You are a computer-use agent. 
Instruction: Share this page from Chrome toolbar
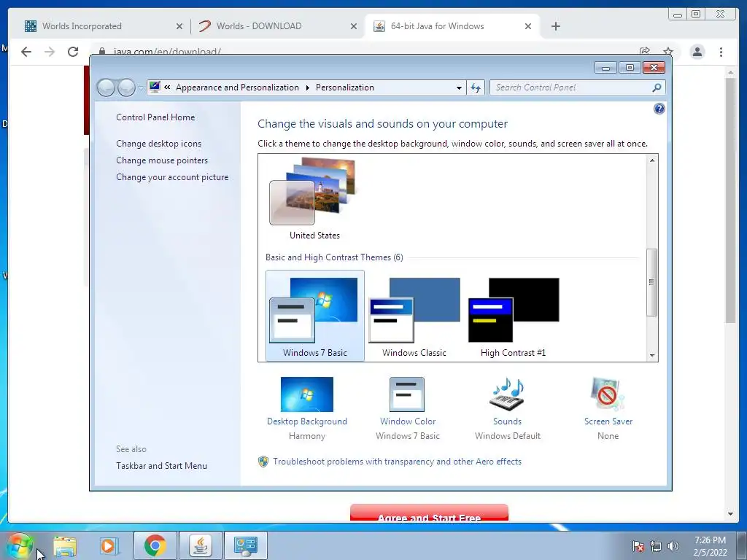tap(645, 52)
